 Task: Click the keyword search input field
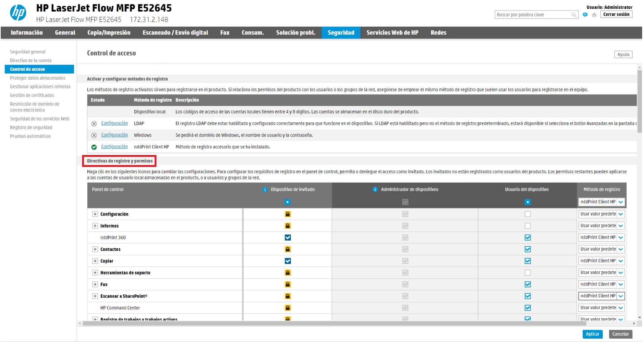(x=533, y=15)
